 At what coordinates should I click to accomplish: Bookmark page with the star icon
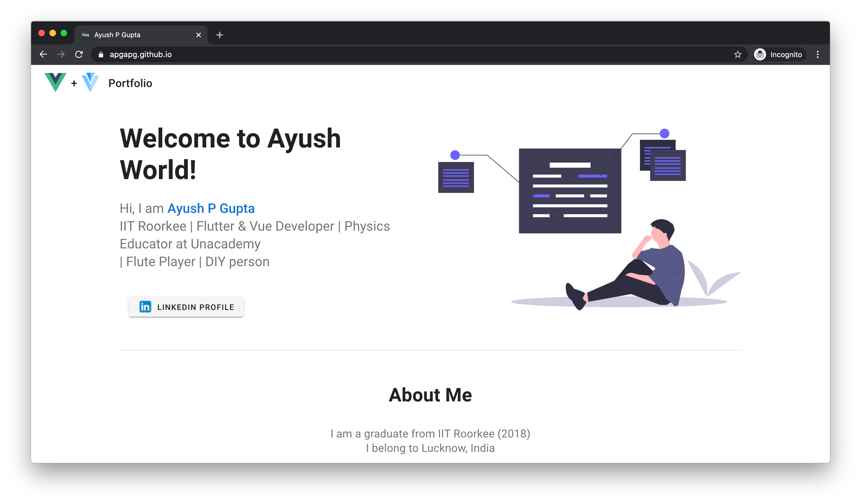738,55
